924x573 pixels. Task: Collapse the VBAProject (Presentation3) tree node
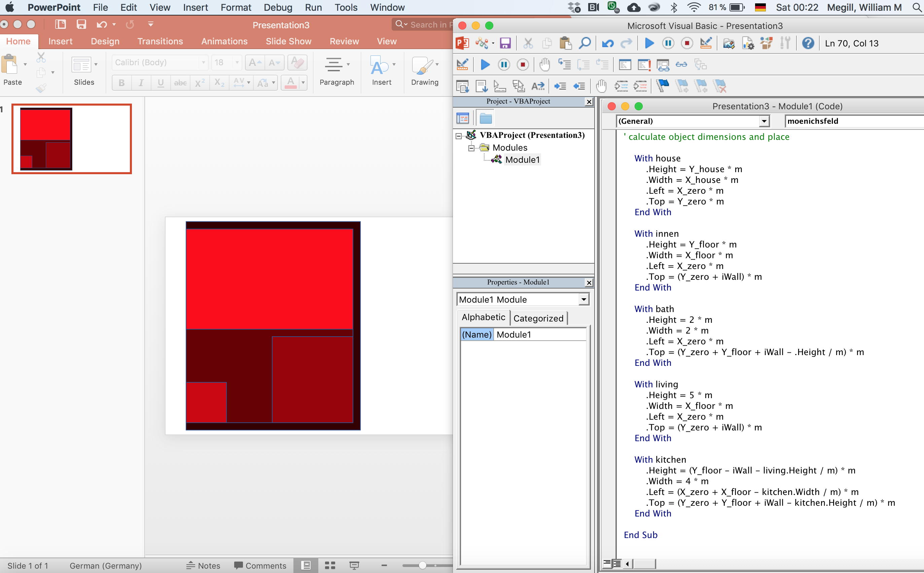[459, 136]
